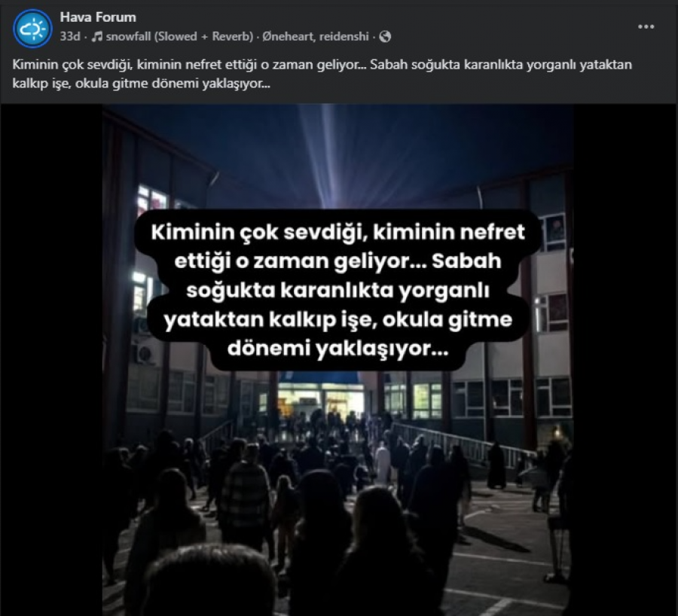
Task: Open the 33d post timestamp
Action: coord(69,36)
